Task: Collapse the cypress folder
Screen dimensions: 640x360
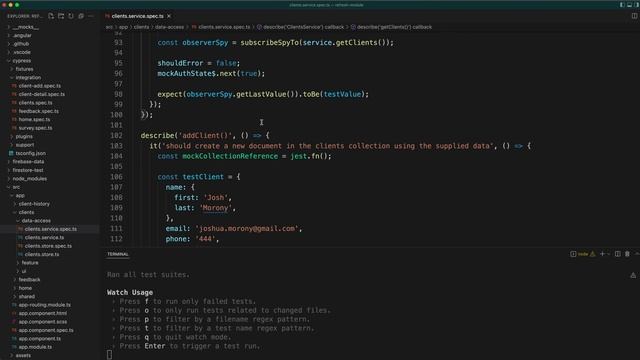Action: [x=21, y=60]
